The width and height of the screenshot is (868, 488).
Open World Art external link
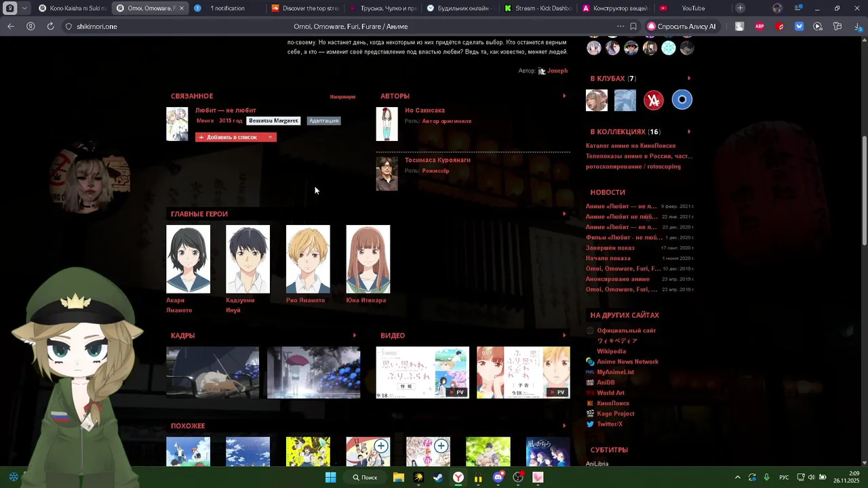[611, 393]
